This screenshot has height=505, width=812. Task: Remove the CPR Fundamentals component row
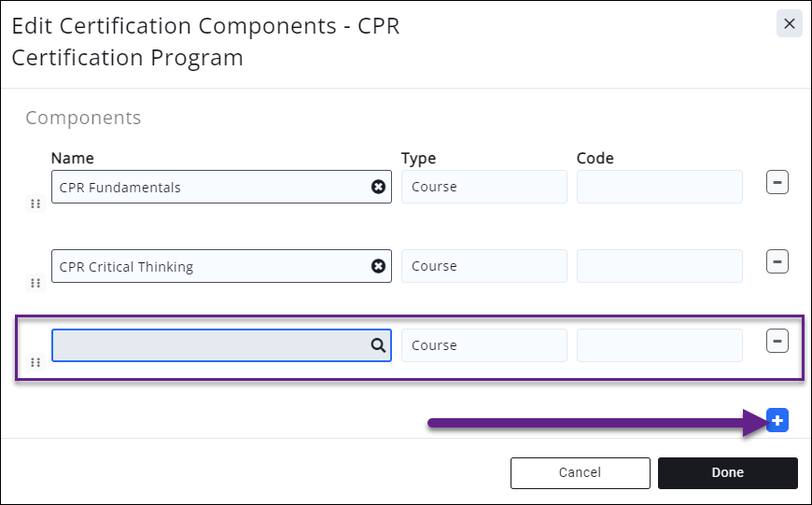click(777, 182)
